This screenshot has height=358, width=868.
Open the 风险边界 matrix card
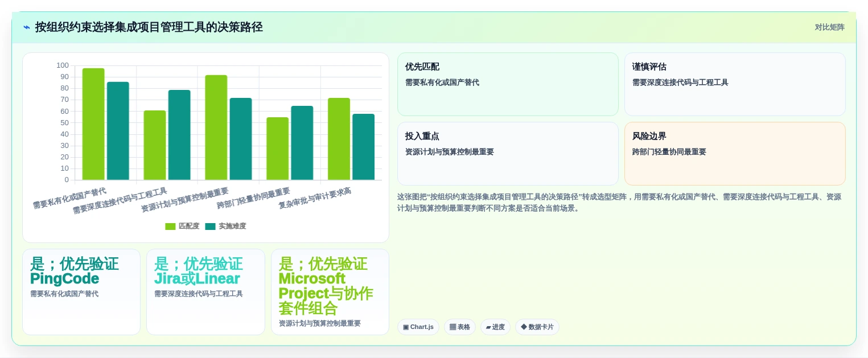click(735, 154)
